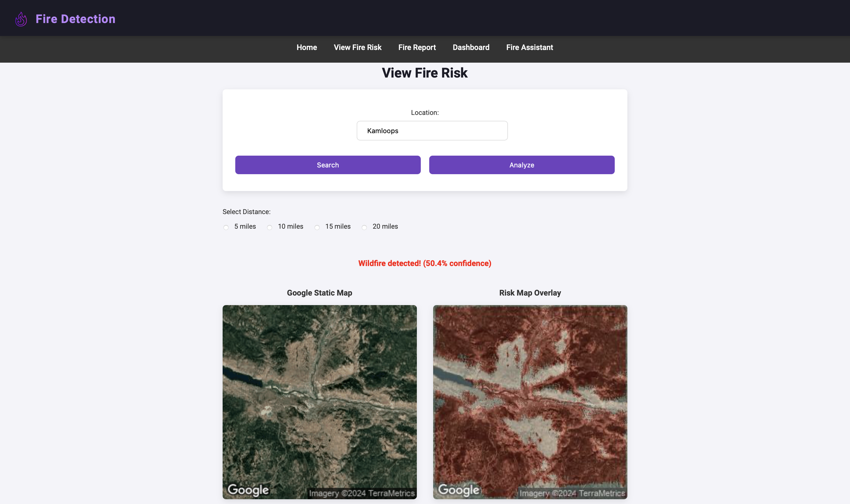The height and width of the screenshot is (504, 850).
Task: Open the Fire Report page
Action: click(417, 47)
